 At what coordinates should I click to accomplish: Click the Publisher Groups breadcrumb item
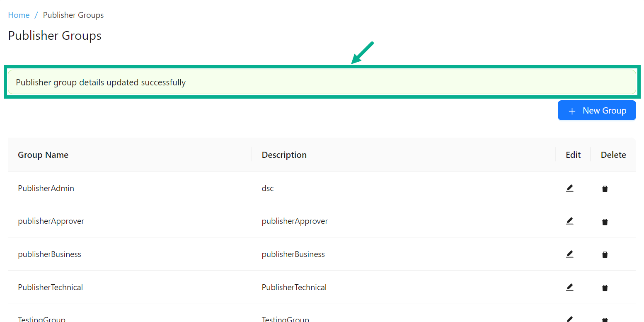click(73, 15)
